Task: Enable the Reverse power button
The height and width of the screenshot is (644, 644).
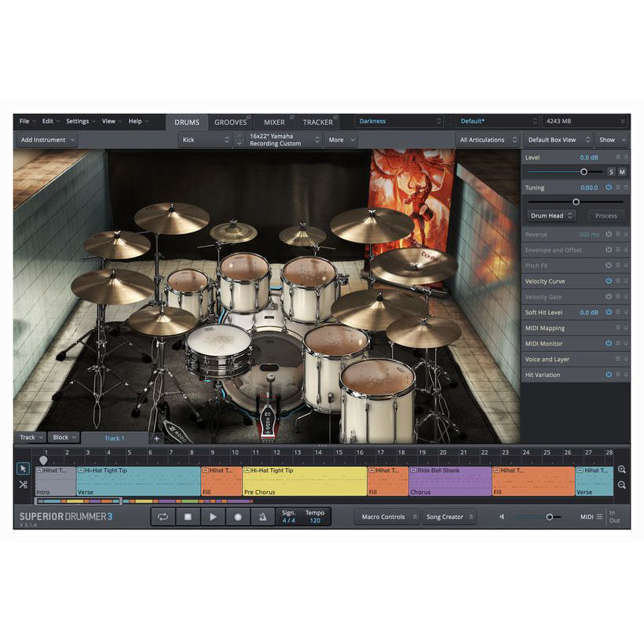Action: pos(609,234)
